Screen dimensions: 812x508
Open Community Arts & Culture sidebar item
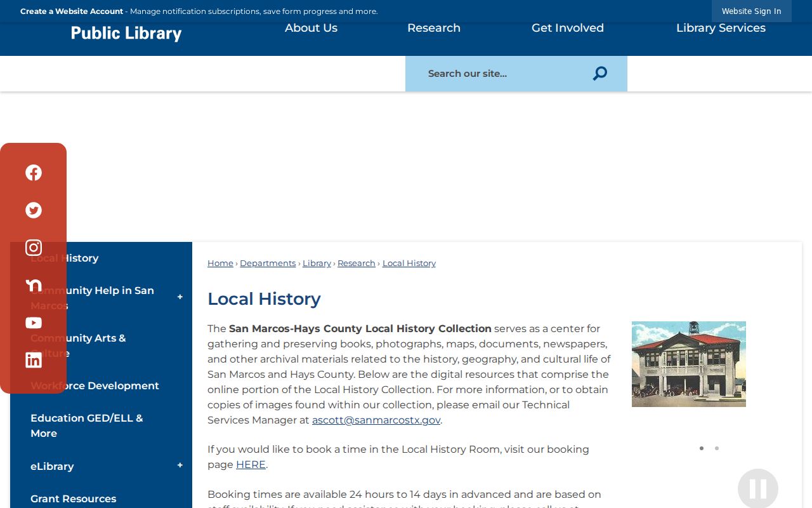[78, 345]
